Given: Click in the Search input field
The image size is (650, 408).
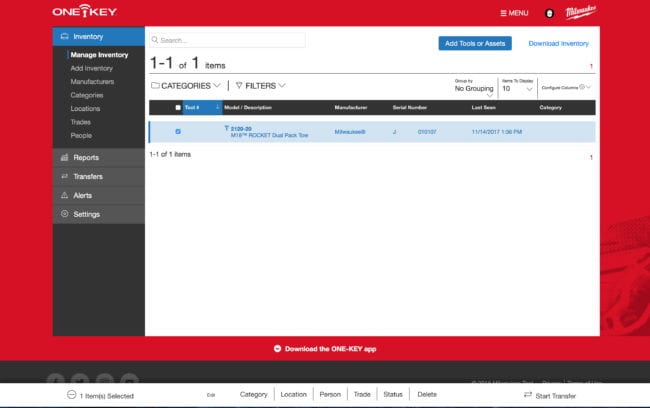Looking at the screenshot, I should pyautogui.click(x=230, y=41).
